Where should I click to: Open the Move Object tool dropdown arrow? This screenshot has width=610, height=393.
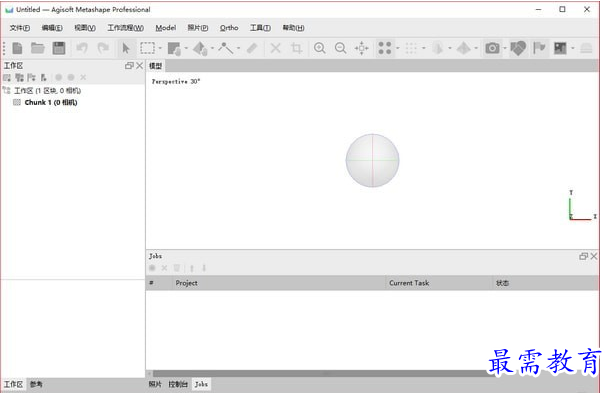(212, 48)
